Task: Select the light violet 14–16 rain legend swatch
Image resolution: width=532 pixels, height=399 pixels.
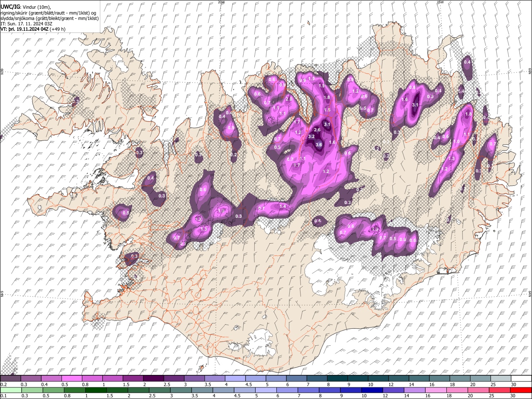Action: pyautogui.click(x=414, y=390)
